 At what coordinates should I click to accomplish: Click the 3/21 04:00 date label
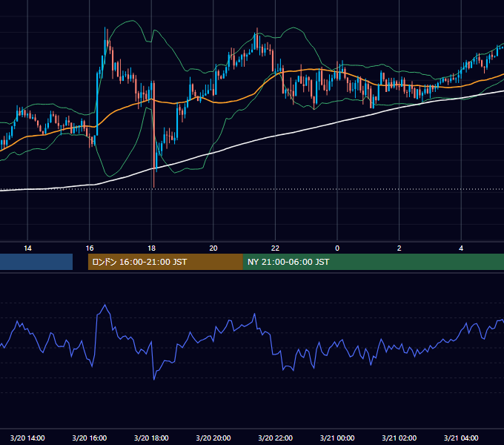point(461,438)
